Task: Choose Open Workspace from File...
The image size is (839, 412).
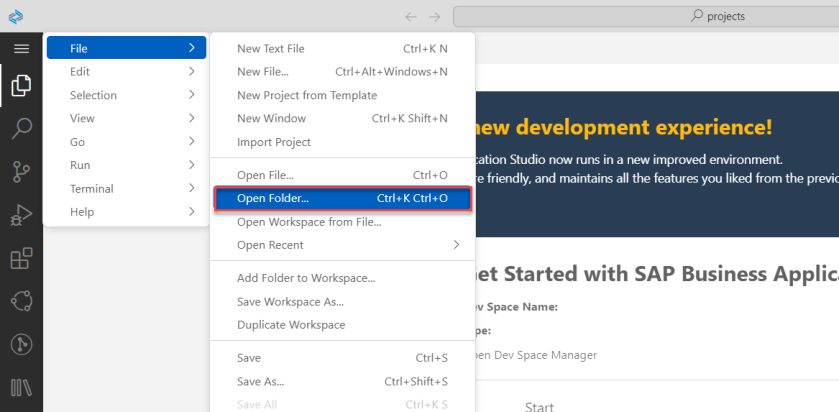Action: tap(342, 222)
